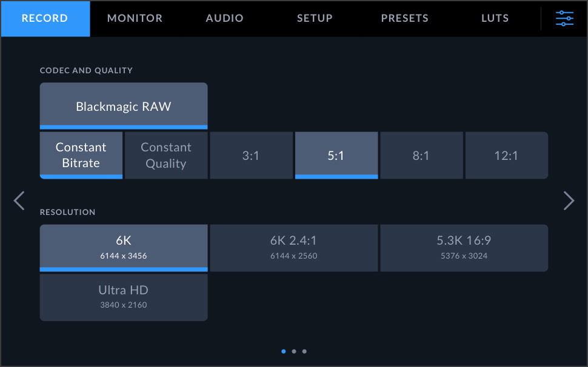Switch to Constant Quality mode
The width and height of the screenshot is (588, 367).
click(166, 154)
